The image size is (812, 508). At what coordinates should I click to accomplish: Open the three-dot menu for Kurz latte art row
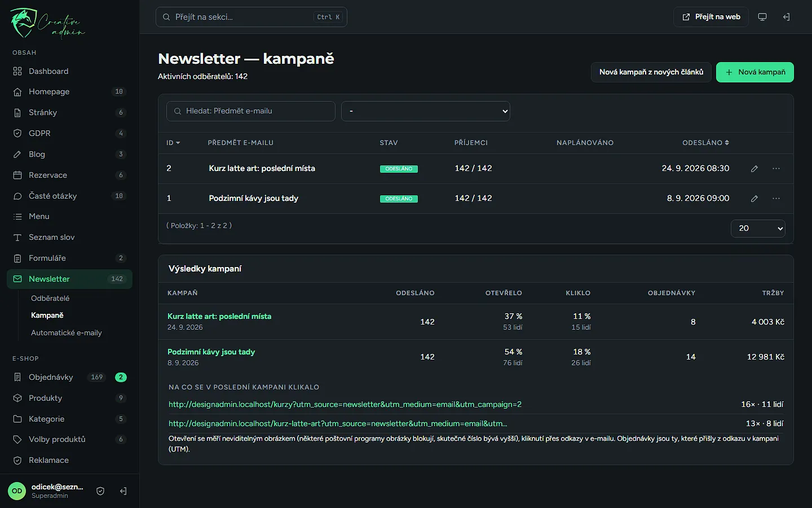[x=776, y=169]
